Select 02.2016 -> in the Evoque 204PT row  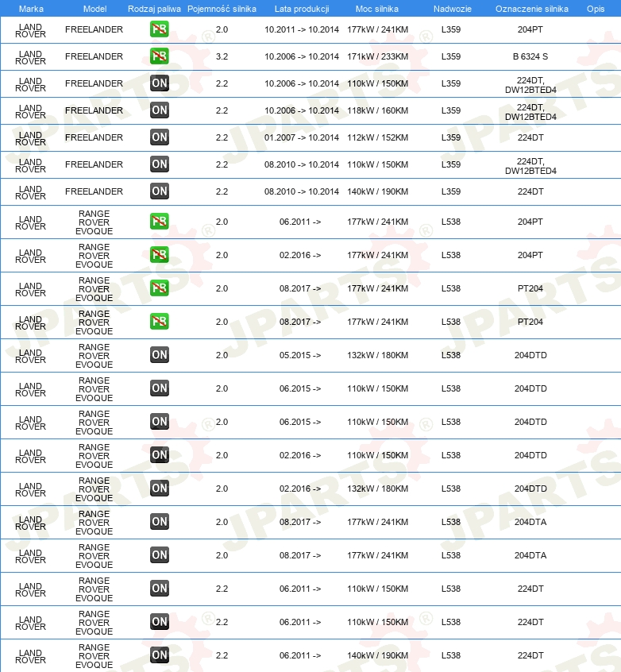pyautogui.click(x=300, y=256)
